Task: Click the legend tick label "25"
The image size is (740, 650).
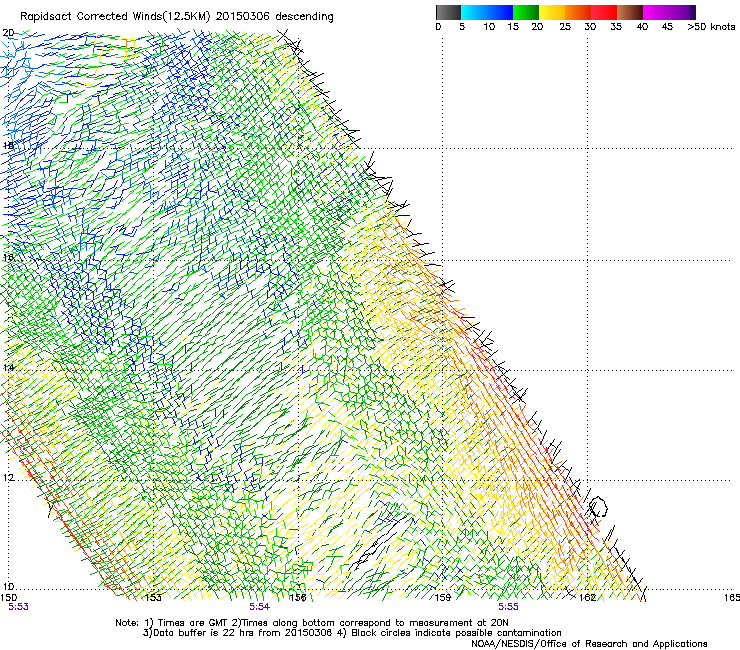Action: (x=565, y=27)
